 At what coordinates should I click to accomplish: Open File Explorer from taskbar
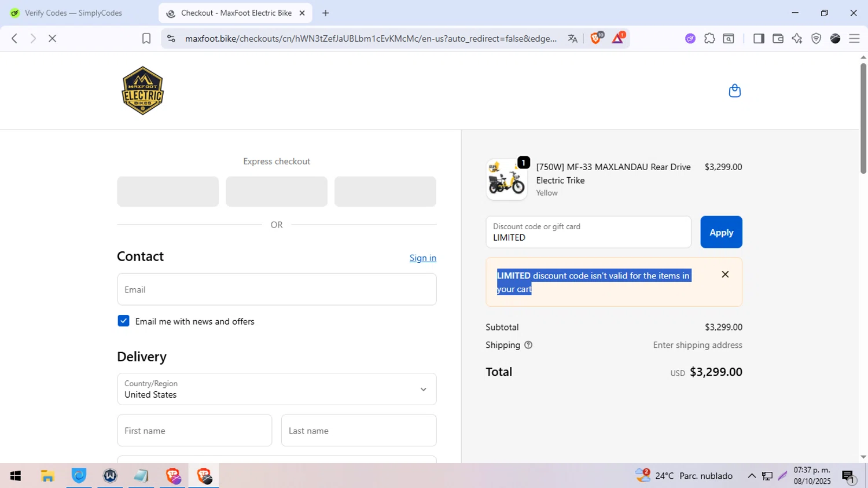point(47,476)
